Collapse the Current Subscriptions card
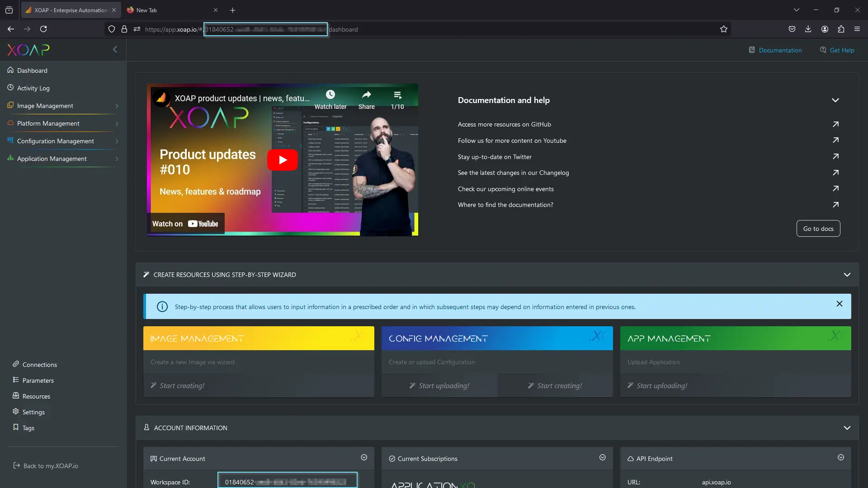This screenshot has width=868, height=488. pos(603,458)
